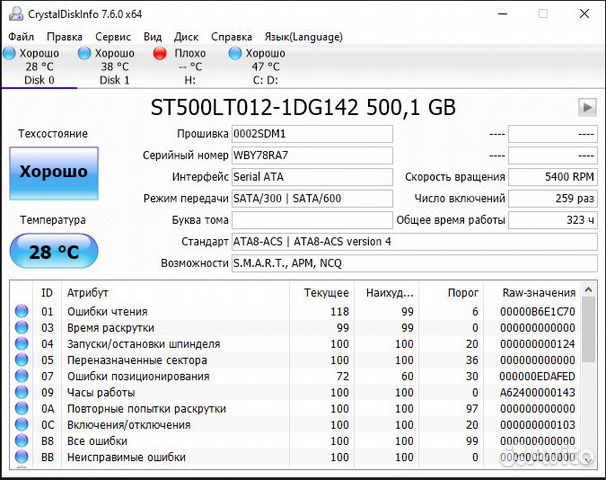This screenshot has width=606, height=480.
Task: Click status orb of row 04 Запуски/остановки шпинделя
Action: coord(22,344)
